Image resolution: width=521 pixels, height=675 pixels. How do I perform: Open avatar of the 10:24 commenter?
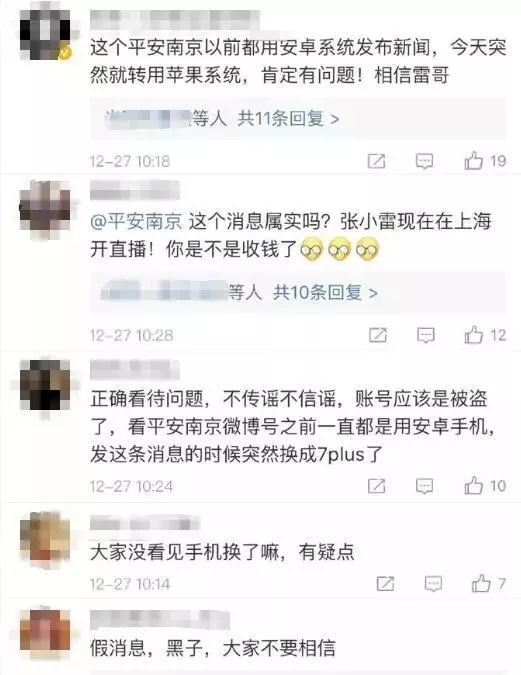tap(45, 385)
